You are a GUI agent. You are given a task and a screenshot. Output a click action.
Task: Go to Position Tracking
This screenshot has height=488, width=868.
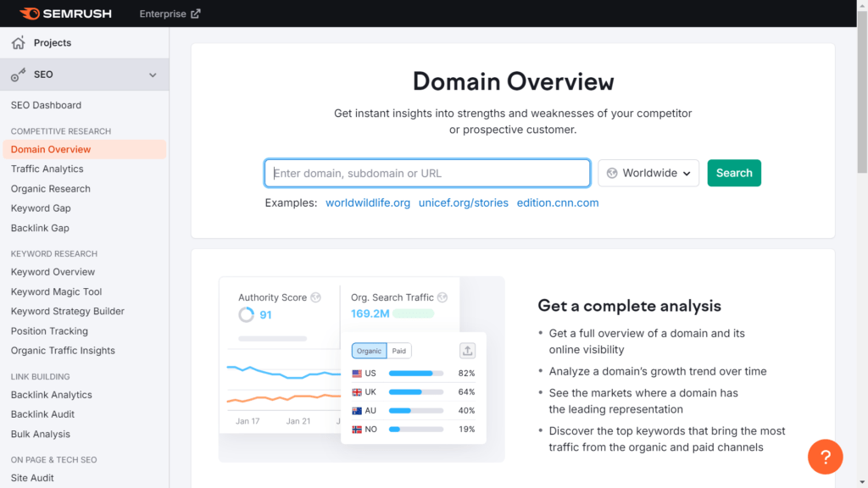pyautogui.click(x=49, y=331)
